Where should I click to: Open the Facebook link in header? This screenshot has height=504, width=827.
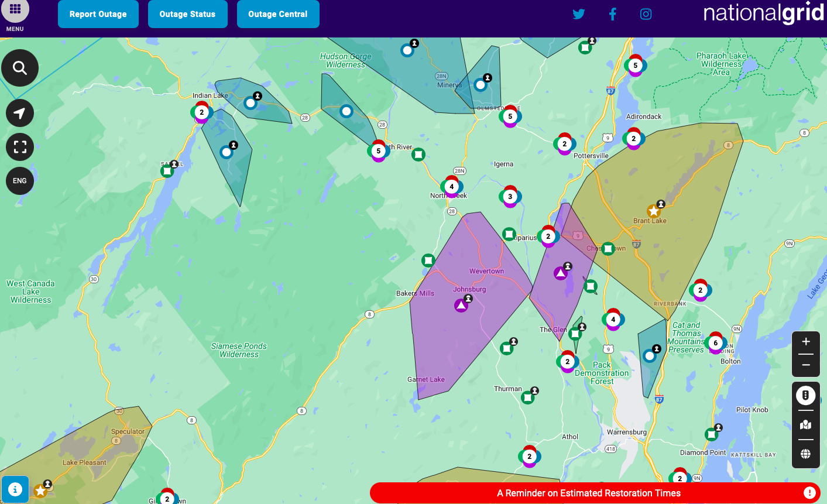click(x=613, y=14)
